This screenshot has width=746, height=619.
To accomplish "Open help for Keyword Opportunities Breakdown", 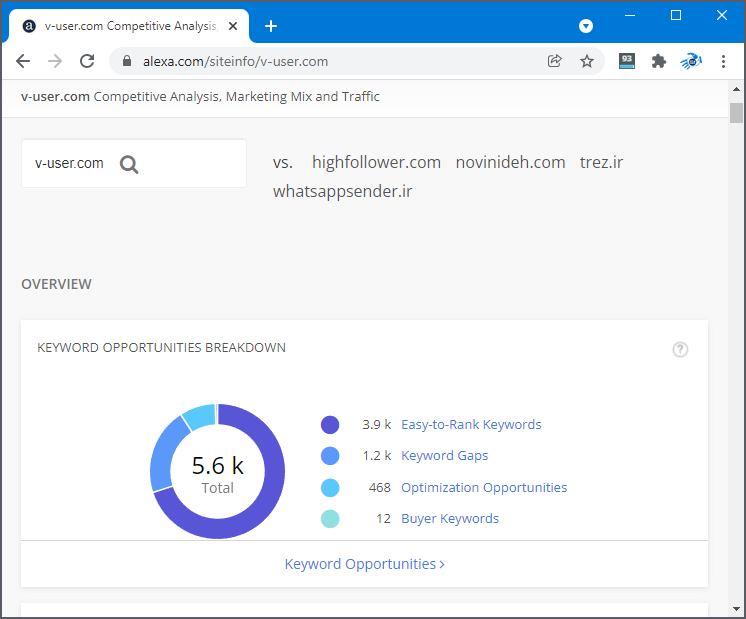I will 680,349.
